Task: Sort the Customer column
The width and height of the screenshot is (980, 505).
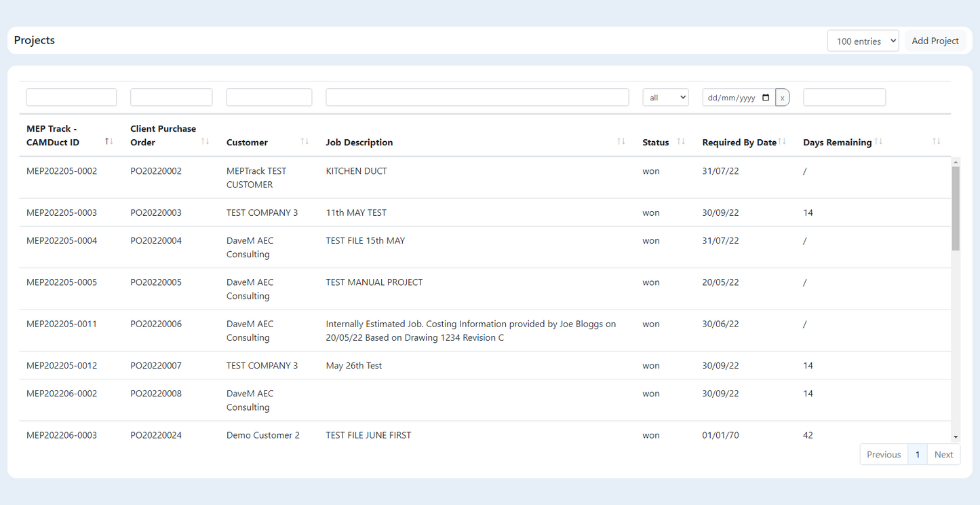Action: (x=305, y=141)
